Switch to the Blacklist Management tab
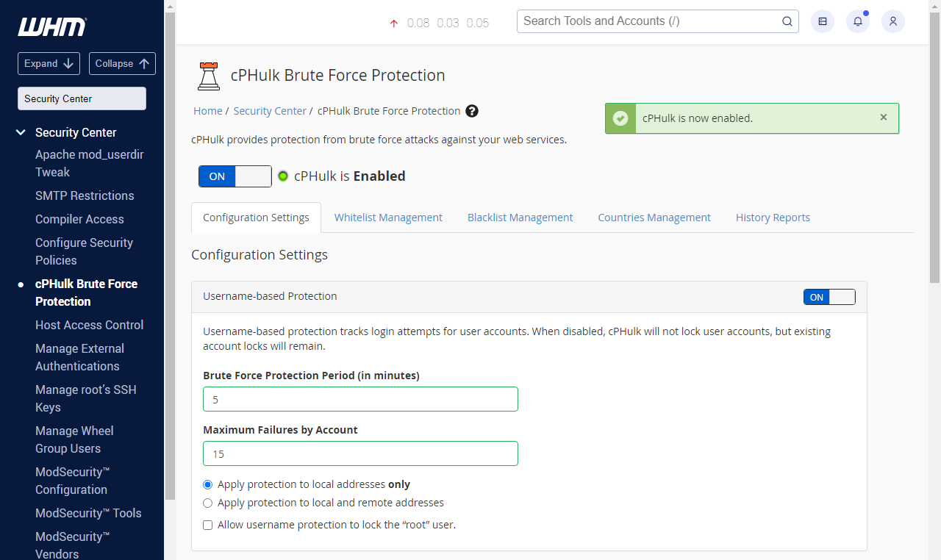This screenshot has width=941, height=560. [x=520, y=217]
